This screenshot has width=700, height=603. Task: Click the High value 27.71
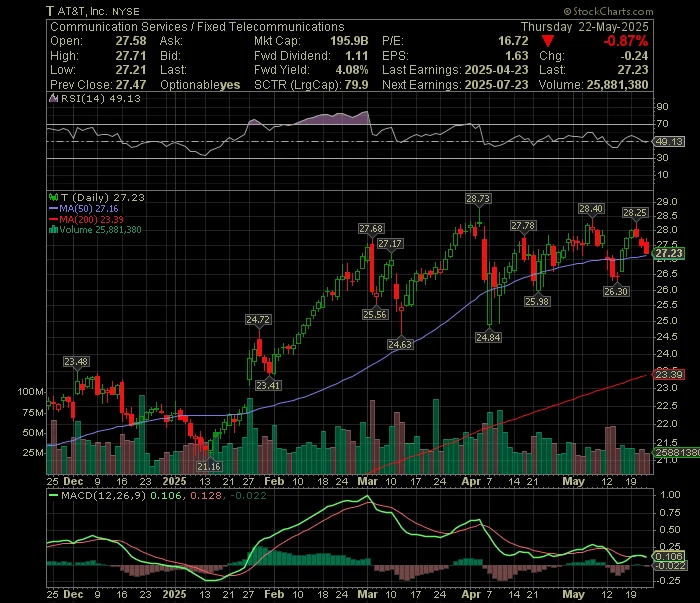coord(131,56)
